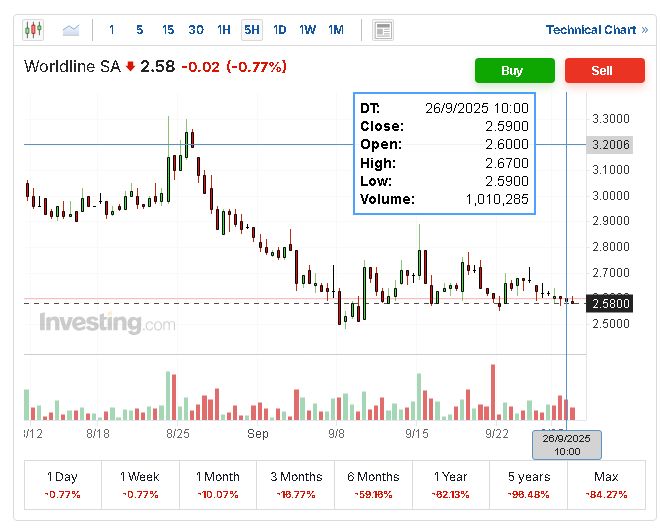Choose the 1 Year range
660x529 pixels.
pyautogui.click(x=451, y=485)
